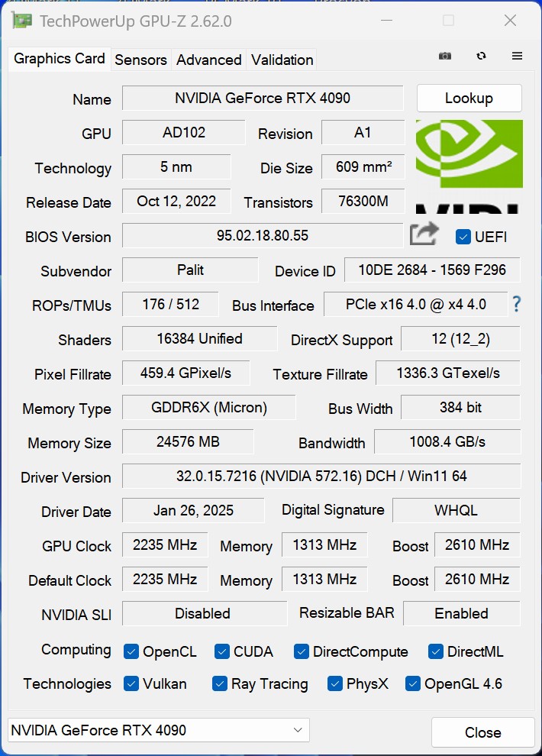Switch to the Sensors tab
542x756 pixels.
(x=140, y=60)
